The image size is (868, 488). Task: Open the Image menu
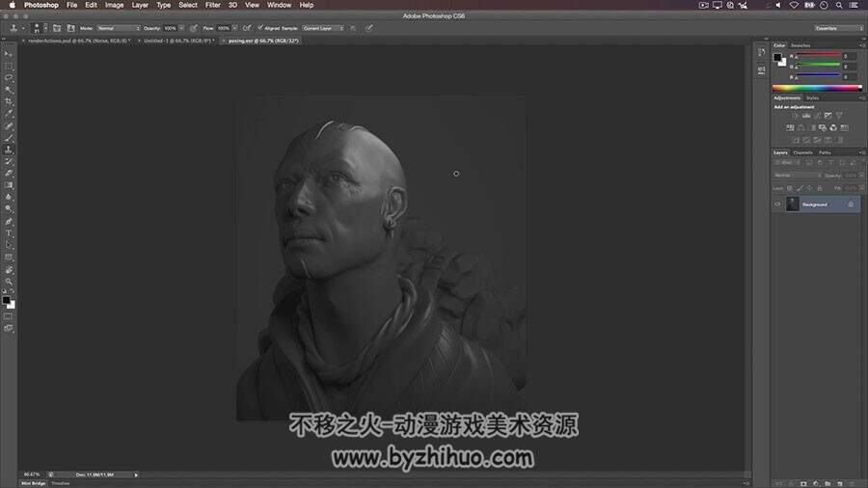click(114, 5)
